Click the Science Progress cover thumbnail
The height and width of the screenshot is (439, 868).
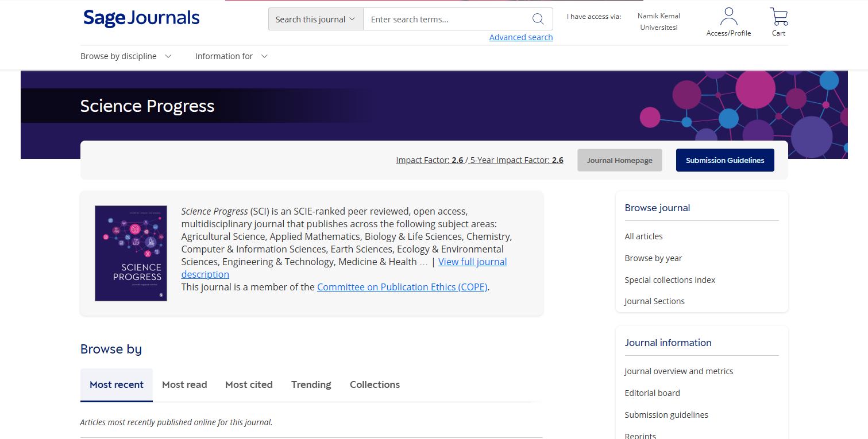[x=131, y=253]
